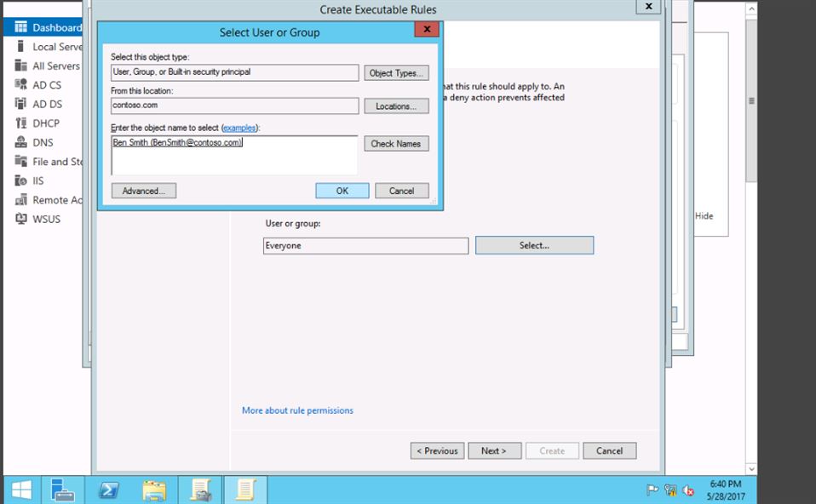Open File Explorer from the taskbar

click(x=154, y=490)
